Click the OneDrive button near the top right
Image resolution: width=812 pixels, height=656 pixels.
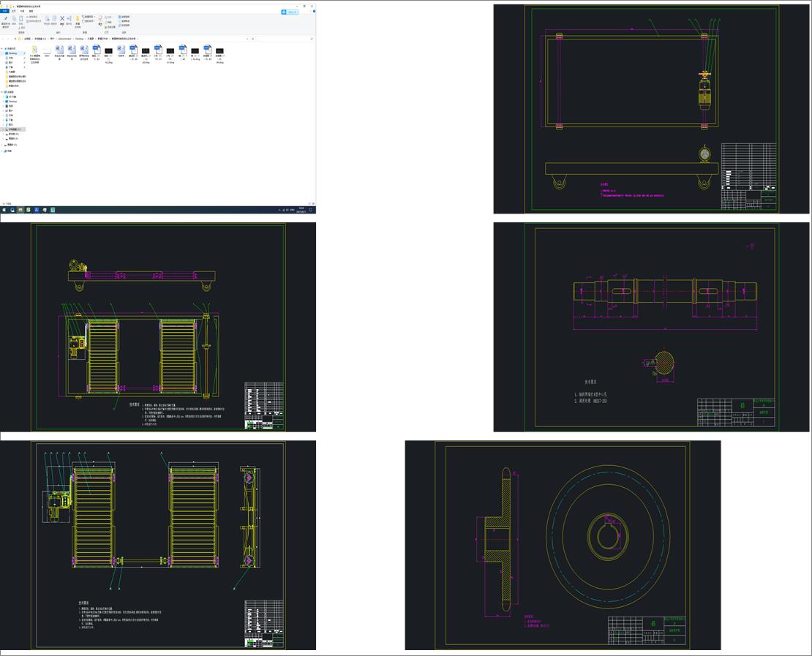pyautogui.click(x=290, y=11)
